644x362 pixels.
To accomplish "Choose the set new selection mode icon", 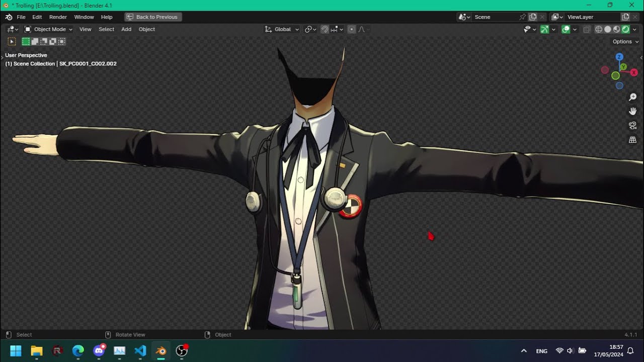I will [26, 42].
